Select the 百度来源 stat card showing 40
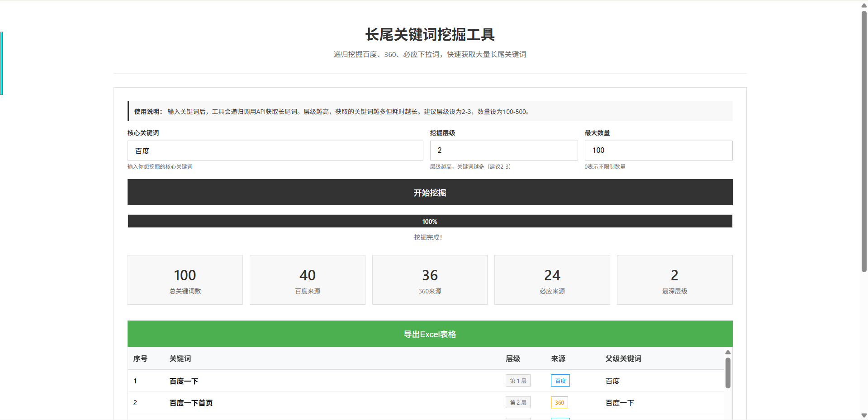Image resolution: width=868 pixels, height=420 pixels. [x=307, y=279]
